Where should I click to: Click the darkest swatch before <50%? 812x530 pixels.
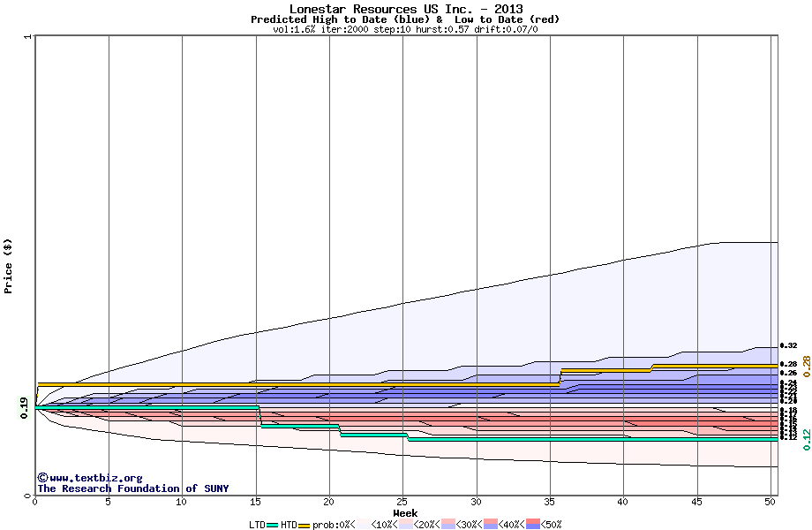click(533, 525)
